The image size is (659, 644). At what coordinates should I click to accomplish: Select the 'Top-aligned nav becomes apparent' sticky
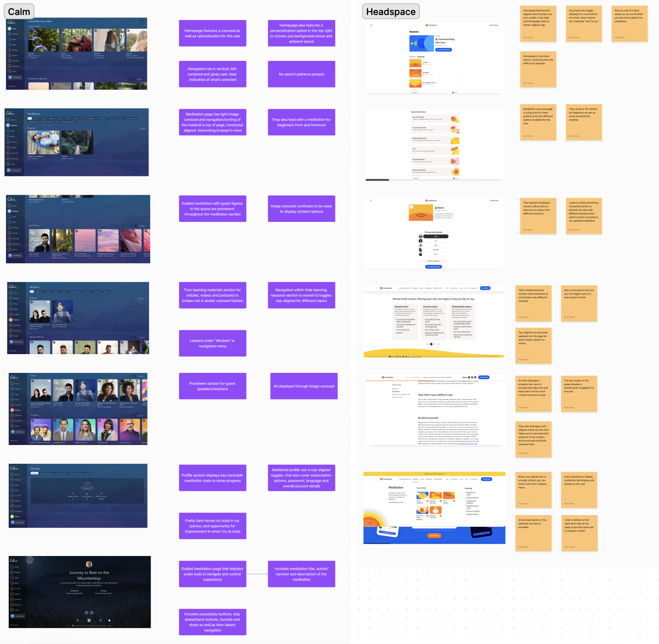534,346
